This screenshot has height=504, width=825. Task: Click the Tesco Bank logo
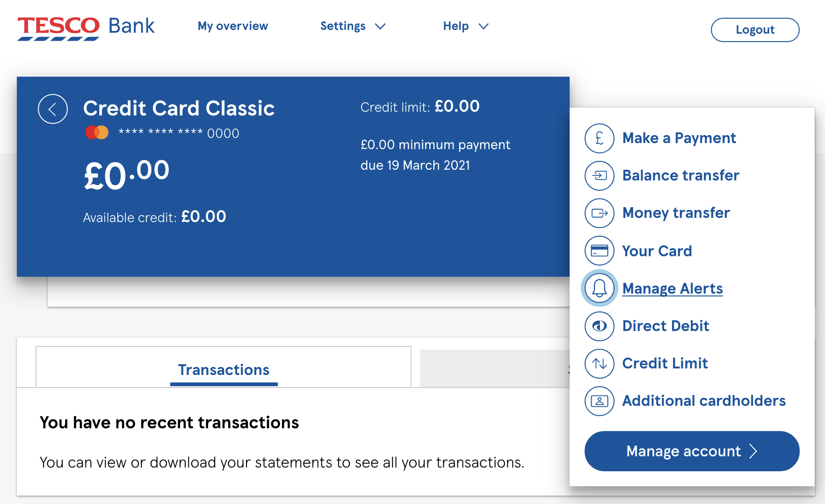[x=86, y=28]
